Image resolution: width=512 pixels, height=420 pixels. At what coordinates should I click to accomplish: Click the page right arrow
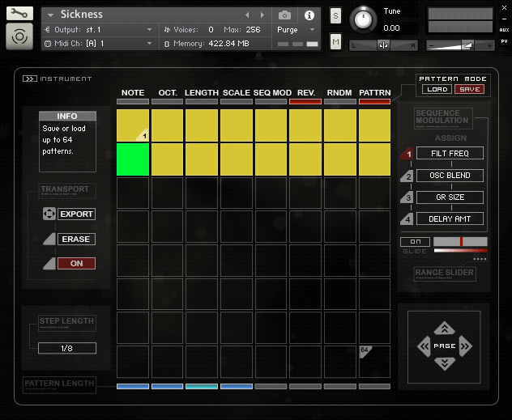[465, 346]
